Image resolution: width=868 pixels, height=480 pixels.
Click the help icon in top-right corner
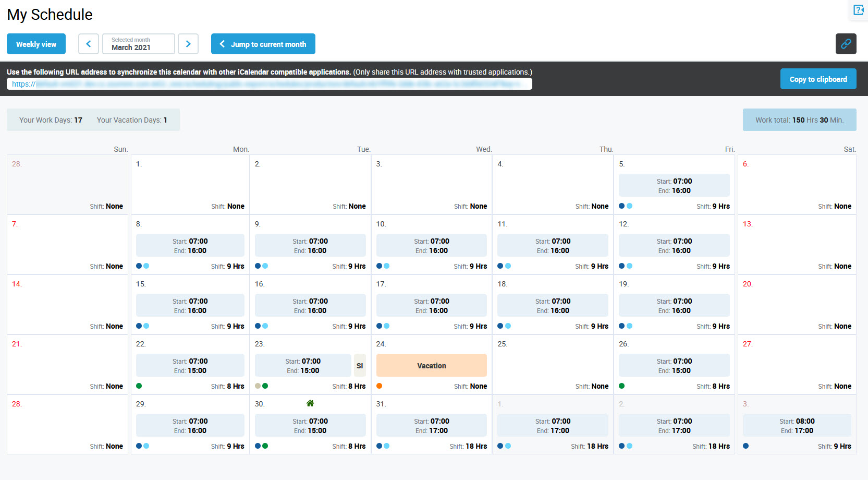[858, 10]
